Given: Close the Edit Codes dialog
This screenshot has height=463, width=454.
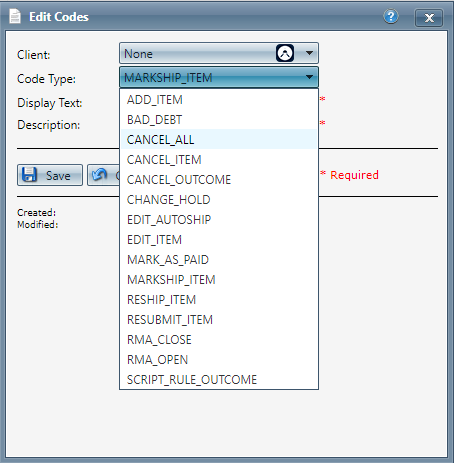Looking at the screenshot, I should (429, 18).
